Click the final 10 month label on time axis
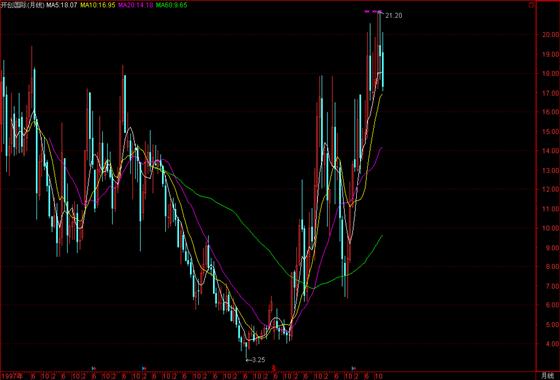560x380 pixels. click(378, 376)
